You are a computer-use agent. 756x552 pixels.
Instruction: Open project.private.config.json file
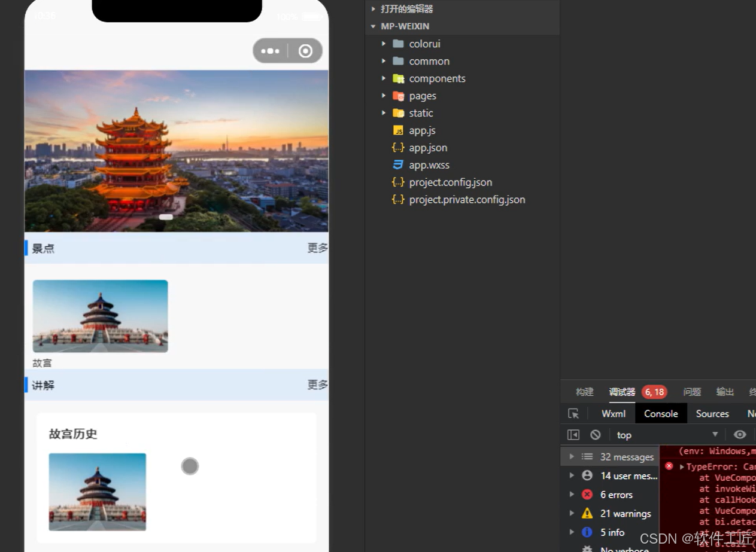tap(467, 200)
